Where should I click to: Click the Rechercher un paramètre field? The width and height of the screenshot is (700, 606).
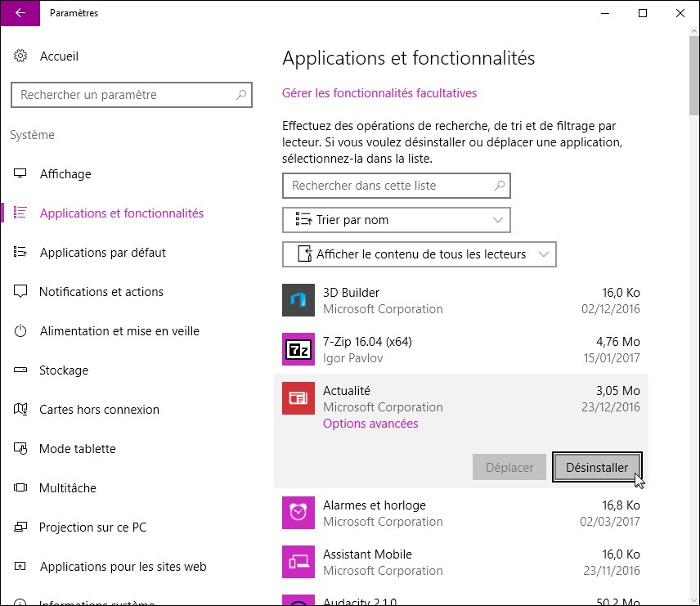pyautogui.click(x=123, y=95)
